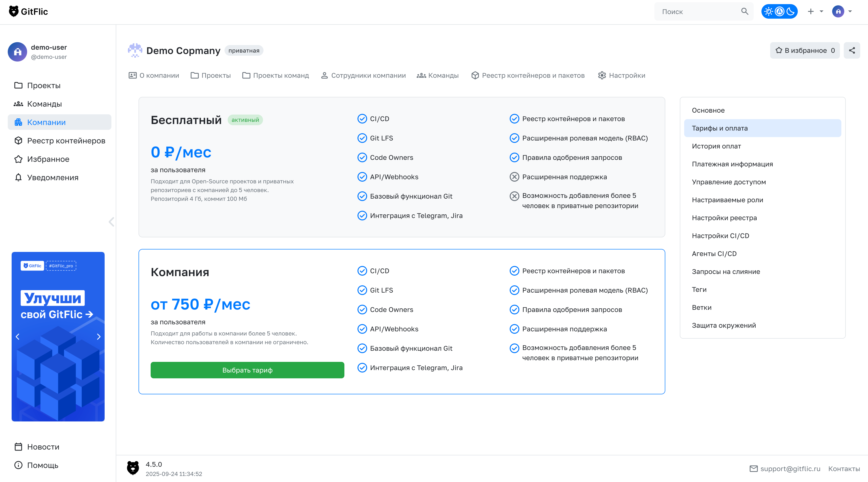Click the search magnifier icon

click(x=744, y=11)
